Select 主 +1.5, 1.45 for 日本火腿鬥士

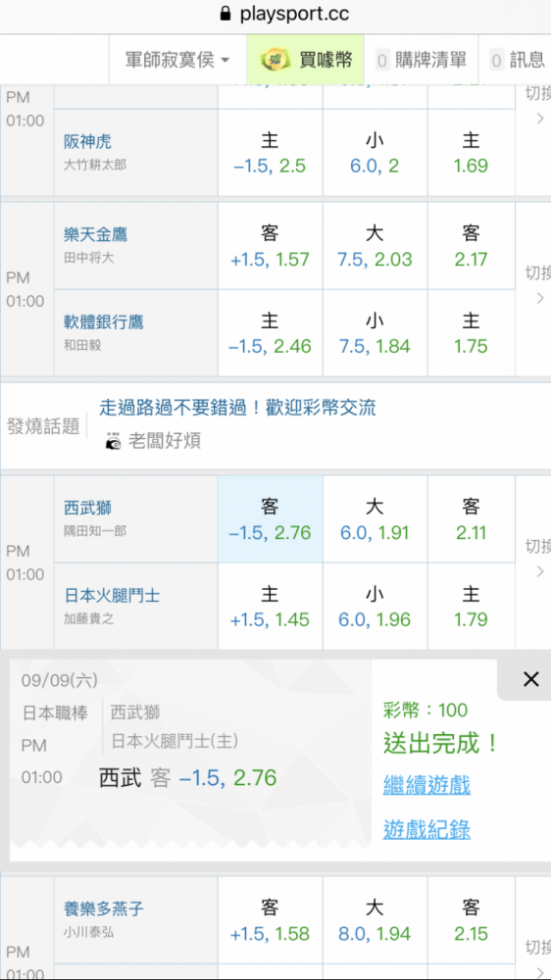(x=271, y=607)
